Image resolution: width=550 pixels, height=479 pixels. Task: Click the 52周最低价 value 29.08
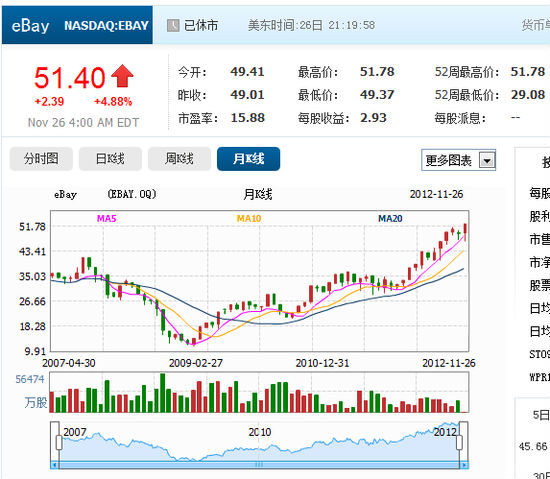click(x=528, y=95)
